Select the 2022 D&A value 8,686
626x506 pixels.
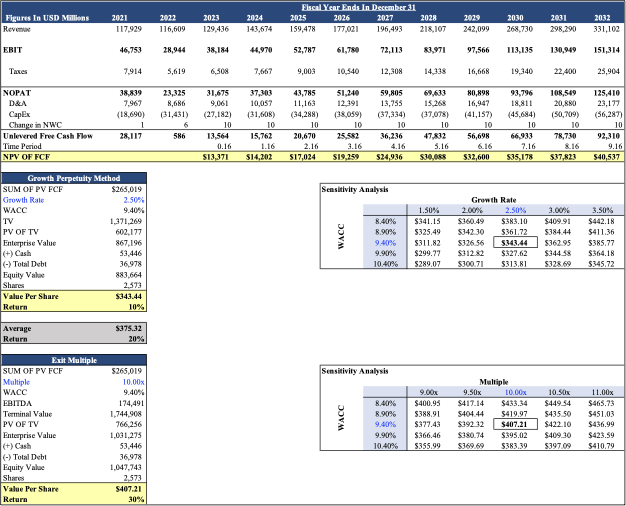pos(176,103)
